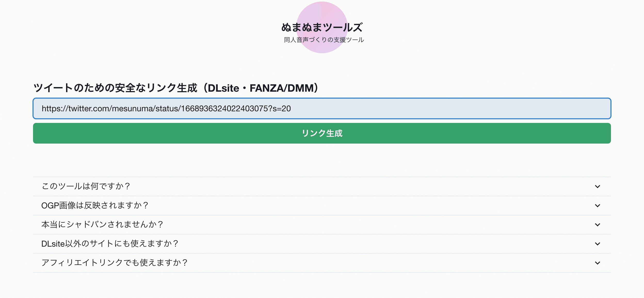Open the OGP画像は反映されますか？ section

click(x=95, y=205)
